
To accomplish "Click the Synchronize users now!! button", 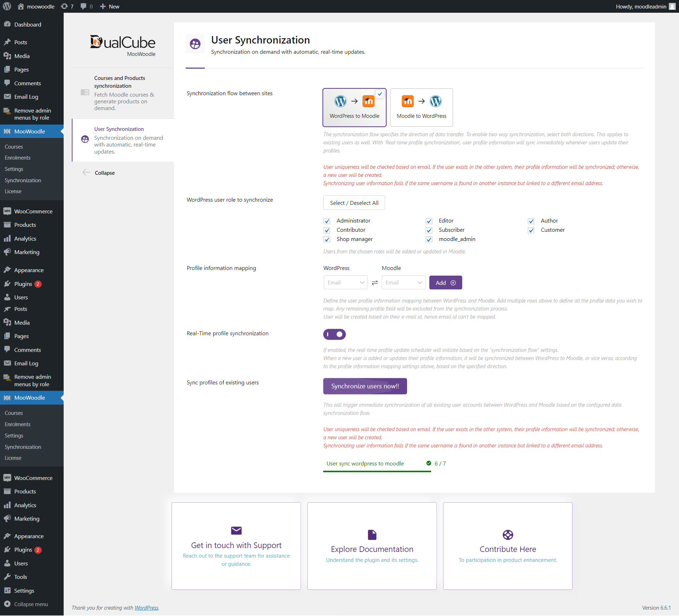I will click(x=365, y=386).
